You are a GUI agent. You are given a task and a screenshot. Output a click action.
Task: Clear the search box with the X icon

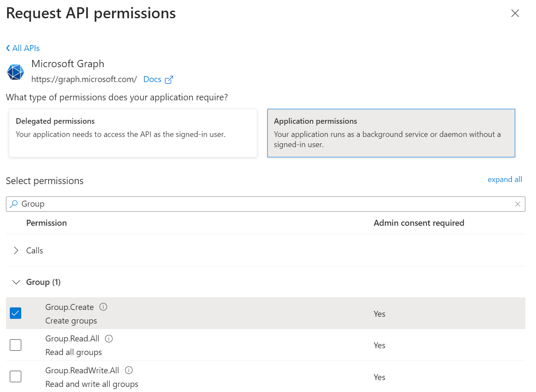pos(517,204)
